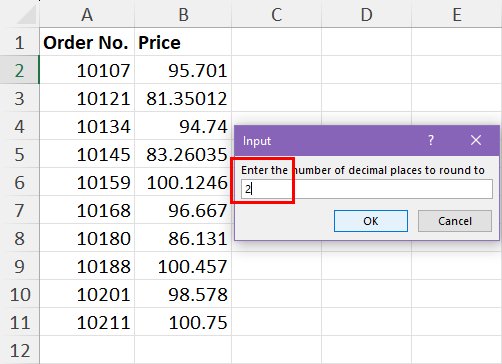Select row 12 header
Image resolution: width=502 pixels, height=364 pixels.
19,350
